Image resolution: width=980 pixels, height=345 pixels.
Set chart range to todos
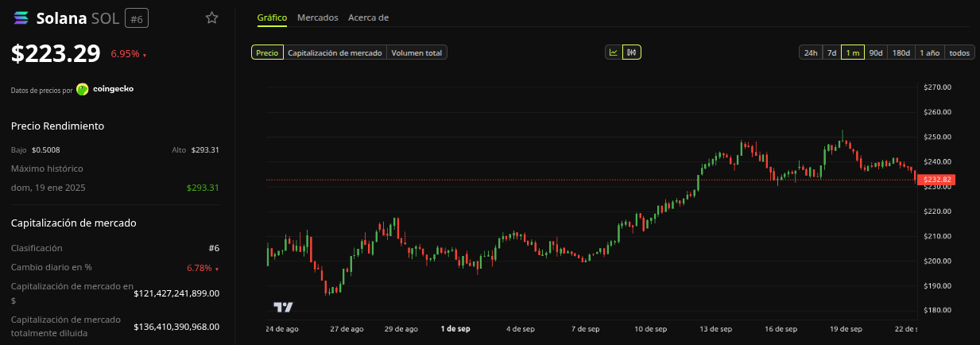click(959, 52)
